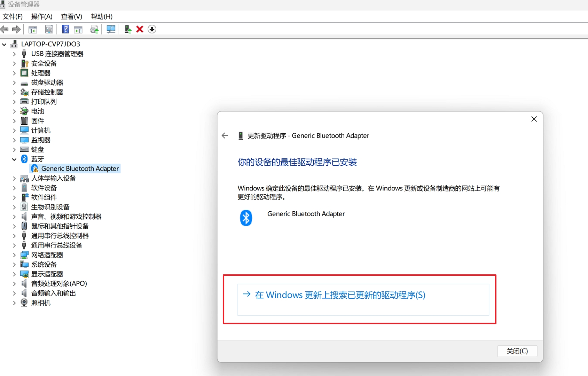Click the 键盘 keyboard category icon

click(24, 149)
